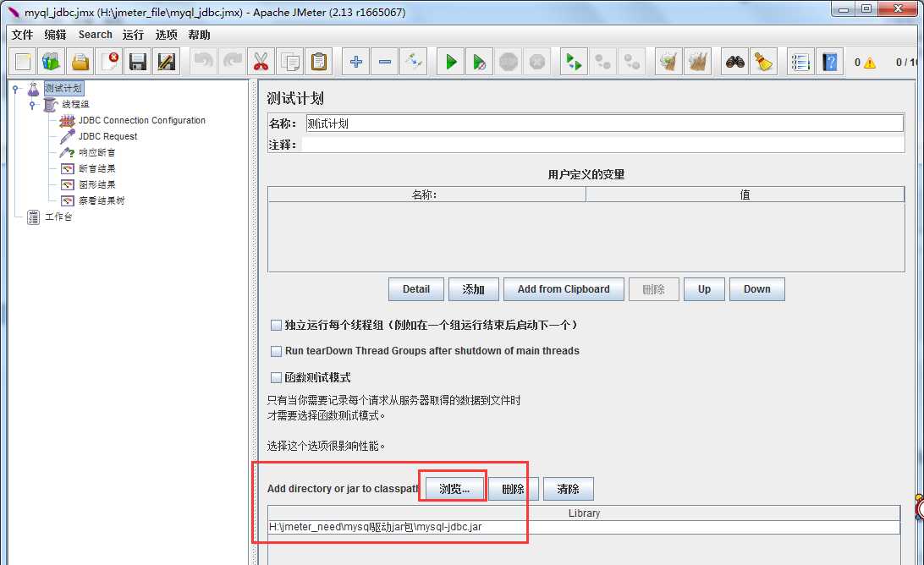924x565 pixels.
Task: Start the test with green play icon
Action: (x=451, y=61)
